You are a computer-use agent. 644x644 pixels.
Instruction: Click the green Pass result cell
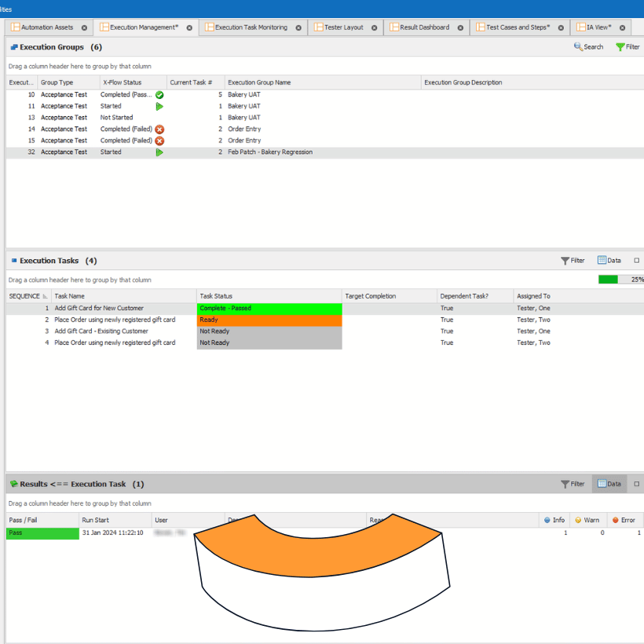42,533
